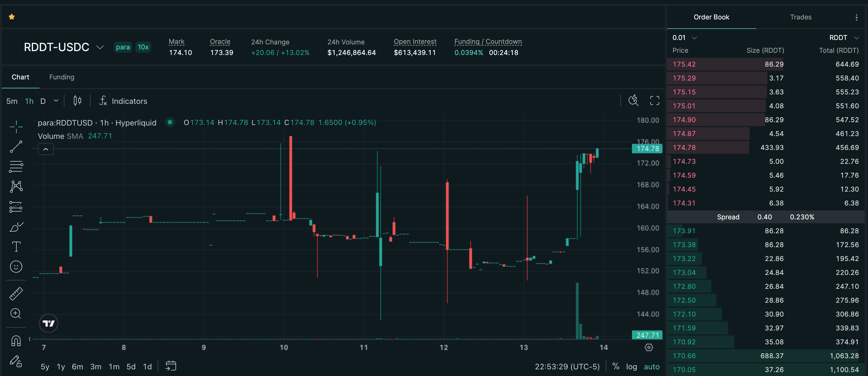Expand the timeframe interval dropdown chevron
This screenshot has width=868, height=376.
(56, 101)
